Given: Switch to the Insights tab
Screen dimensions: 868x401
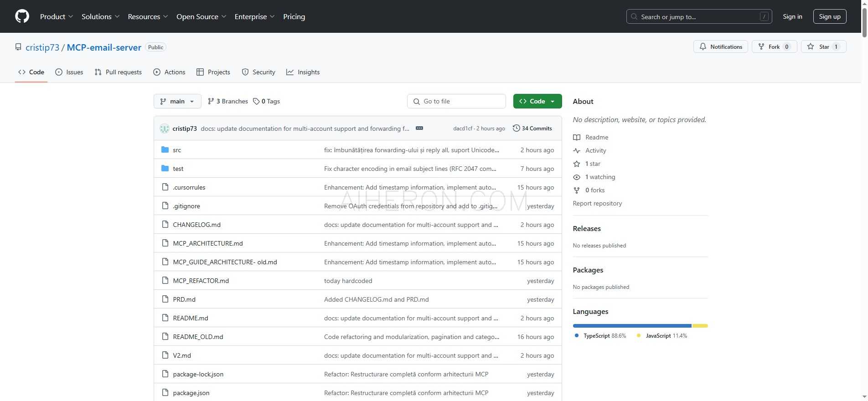Looking at the screenshot, I should point(303,72).
